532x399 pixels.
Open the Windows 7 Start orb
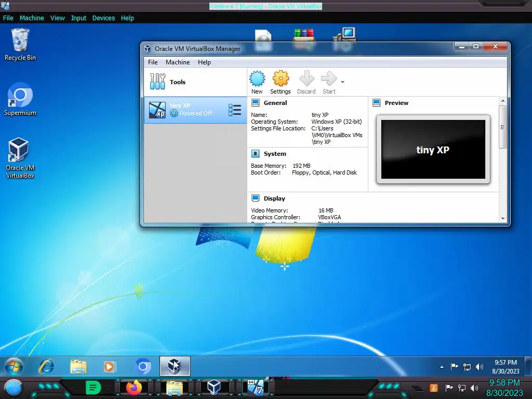14,366
